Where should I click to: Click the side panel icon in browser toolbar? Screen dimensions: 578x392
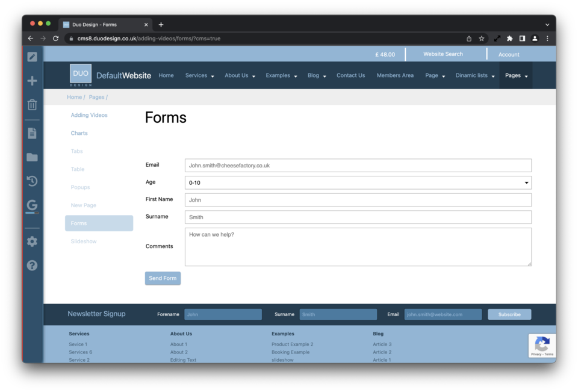pyautogui.click(x=523, y=39)
